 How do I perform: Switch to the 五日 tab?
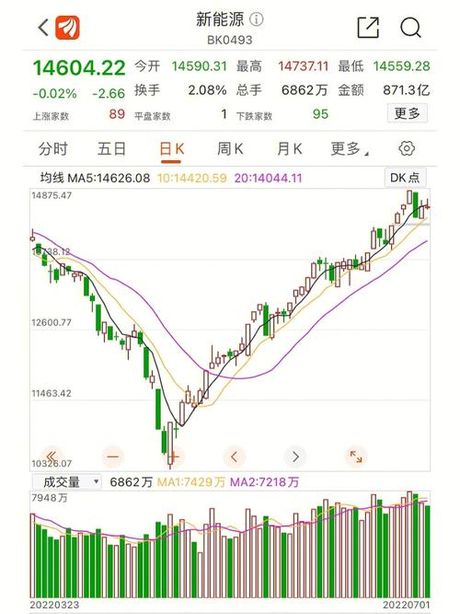click(112, 149)
